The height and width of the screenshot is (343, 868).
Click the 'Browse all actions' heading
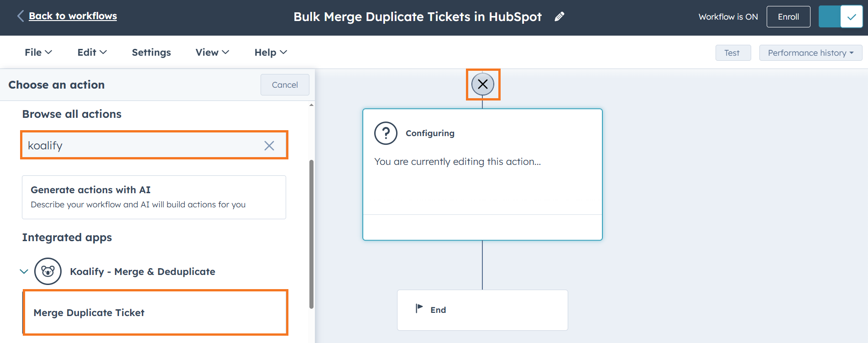pos(72,114)
